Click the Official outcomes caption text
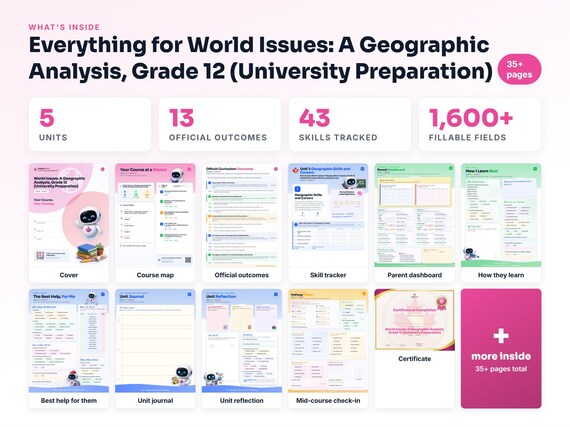Viewport: 570px width, 427px height. [242, 275]
